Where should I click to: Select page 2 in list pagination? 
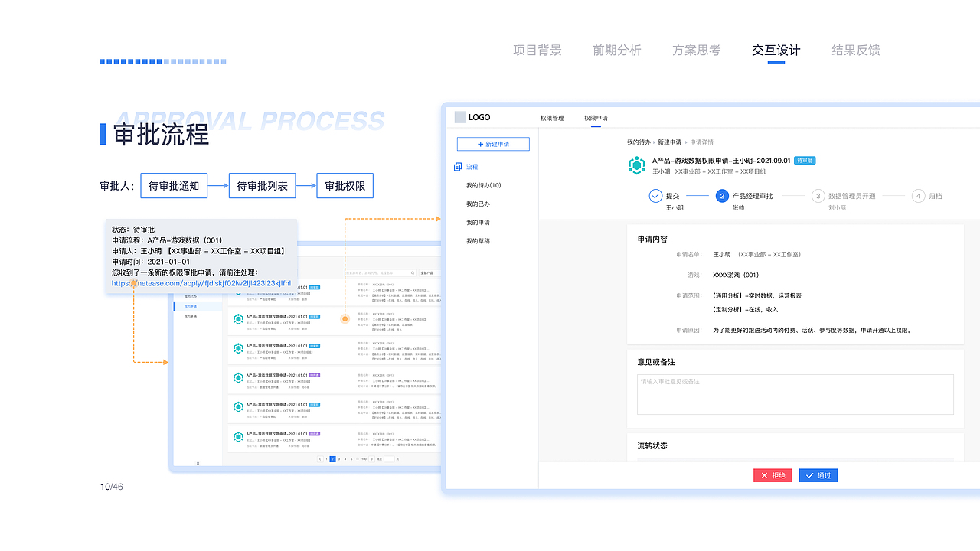click(332, 459)
